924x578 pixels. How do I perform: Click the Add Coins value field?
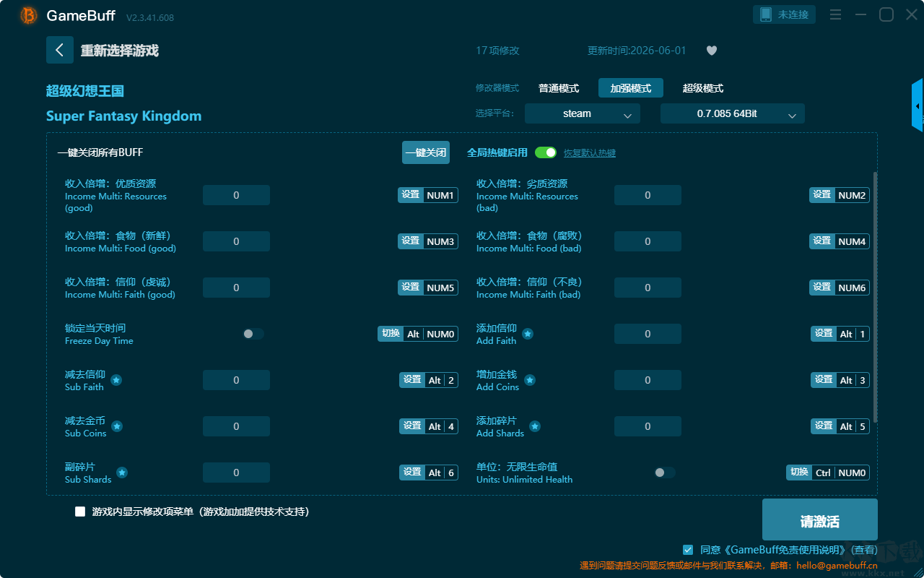648,380
